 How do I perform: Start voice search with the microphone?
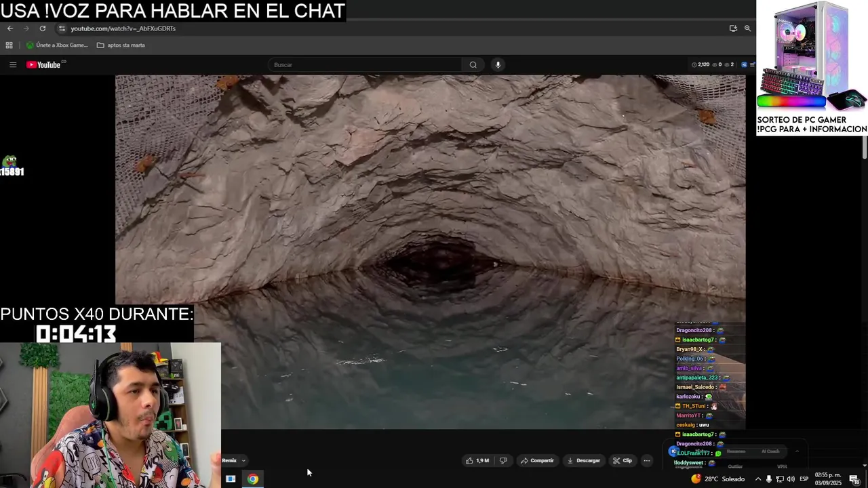click(x=498, y=65)
